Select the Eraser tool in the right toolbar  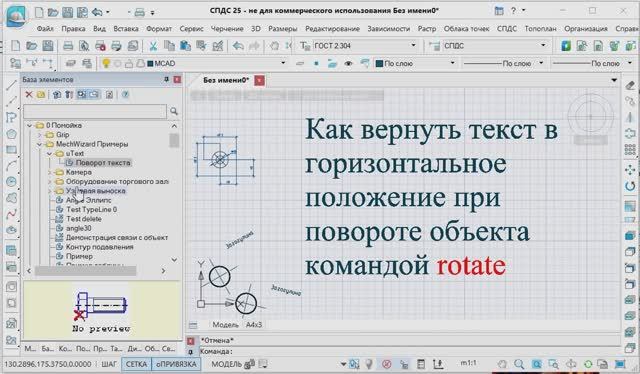[630, 85]
